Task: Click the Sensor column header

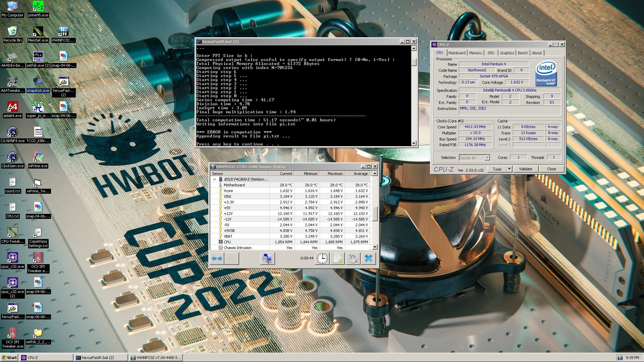Action: 239,174
